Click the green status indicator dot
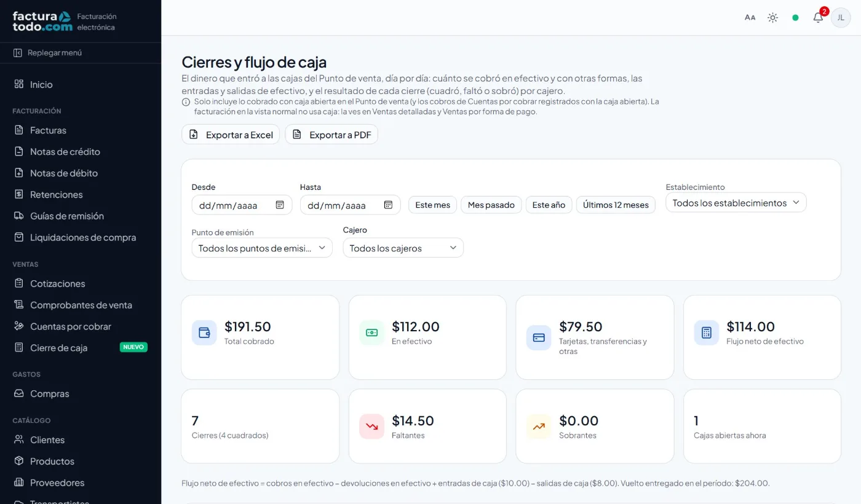Image resolution: width=861 pixels, height=504 pixels. 795,18
